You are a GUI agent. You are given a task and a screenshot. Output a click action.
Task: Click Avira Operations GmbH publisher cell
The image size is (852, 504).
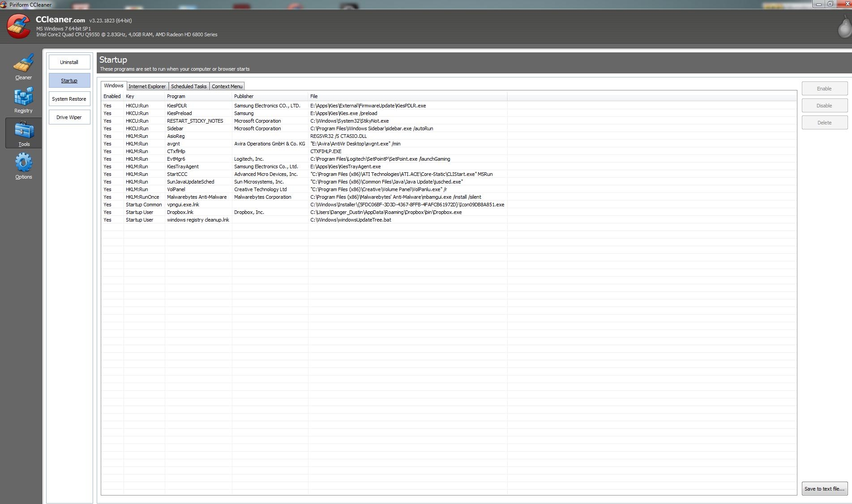coord(270,144)
